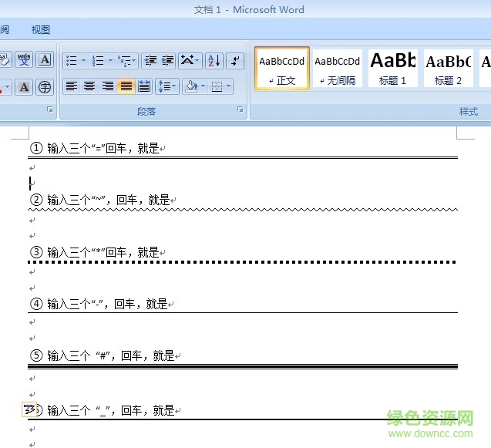
Task: Click the AutoCorrect lightning icon beside line ⑥
Action: (30, 409)
